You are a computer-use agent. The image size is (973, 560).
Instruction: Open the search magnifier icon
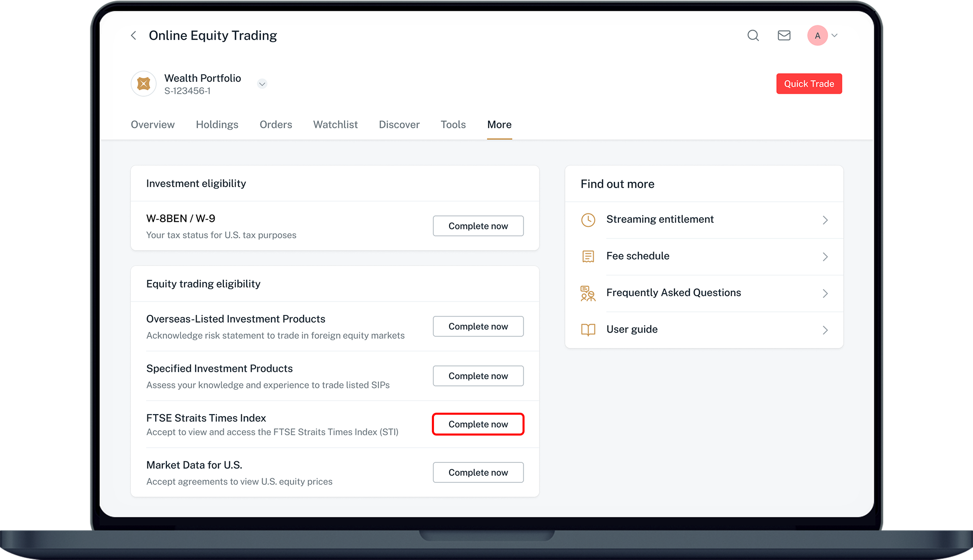pyautogui.click(x=753, y=35)
